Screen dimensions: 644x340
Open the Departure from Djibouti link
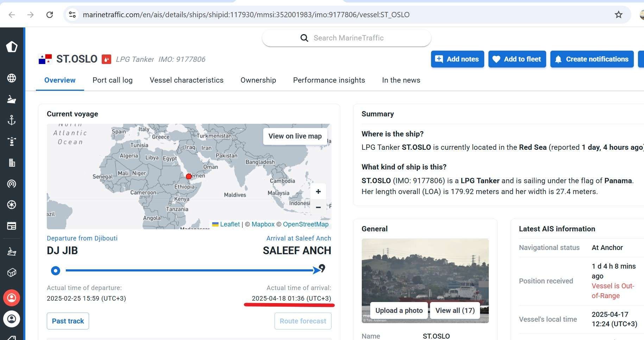click(x=82, y=238)
